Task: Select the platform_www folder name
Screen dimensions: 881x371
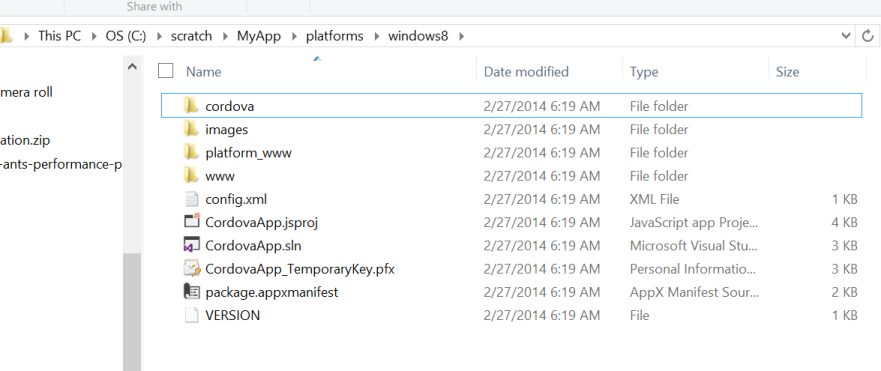Action: point(248,153)
